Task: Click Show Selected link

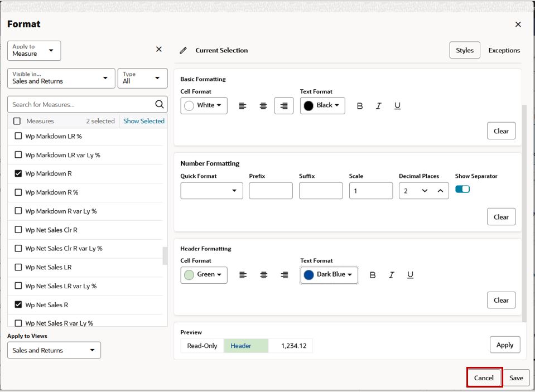Action: click(x=143, y=121)
